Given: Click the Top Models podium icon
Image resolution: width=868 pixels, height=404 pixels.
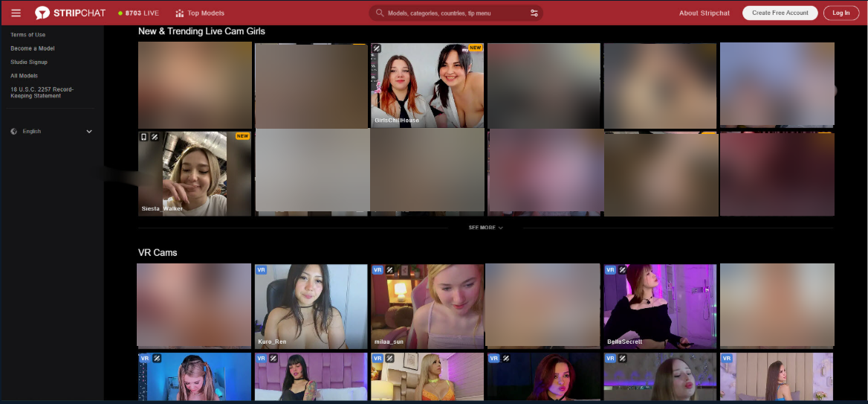Looking at the screenshot, I should click(x=179, y=13).
